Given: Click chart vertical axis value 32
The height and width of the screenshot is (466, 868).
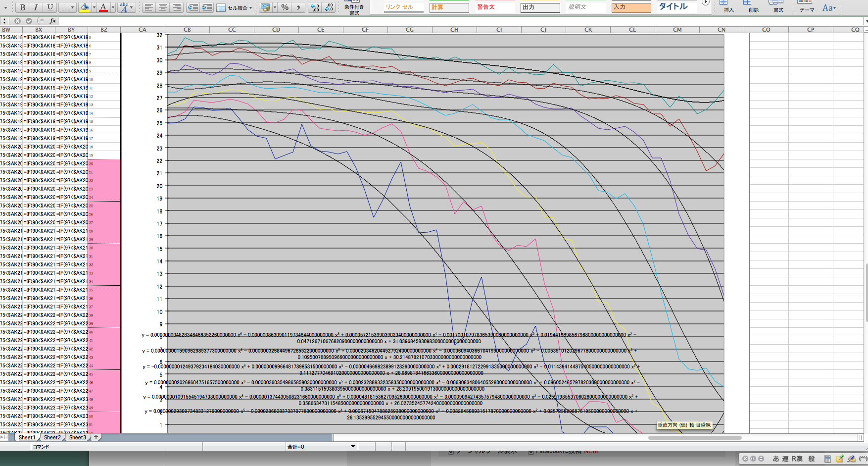Looking at the screenshot, I should tap(159, 35).
